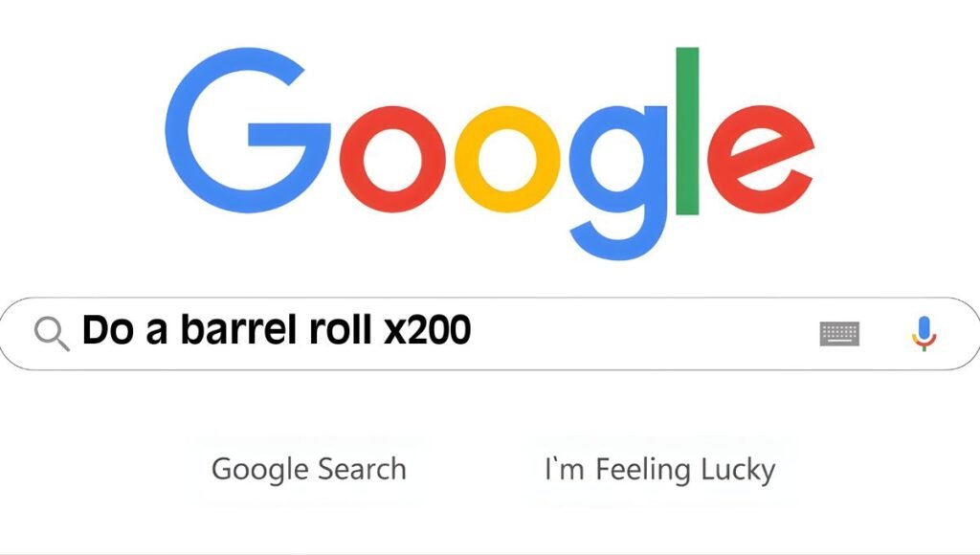Start voice search with the microphone icon

tap(924, 334)
